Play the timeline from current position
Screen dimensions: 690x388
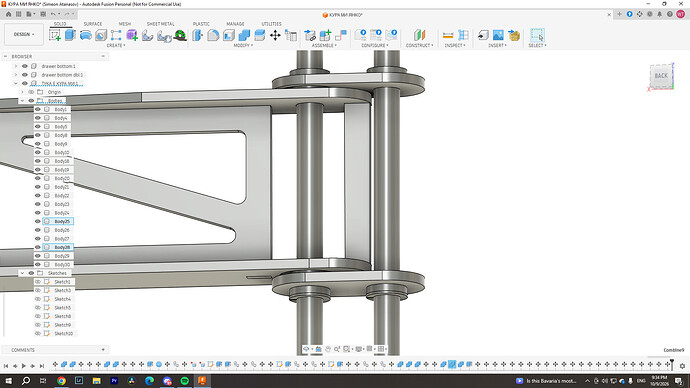tap(24, 366)
